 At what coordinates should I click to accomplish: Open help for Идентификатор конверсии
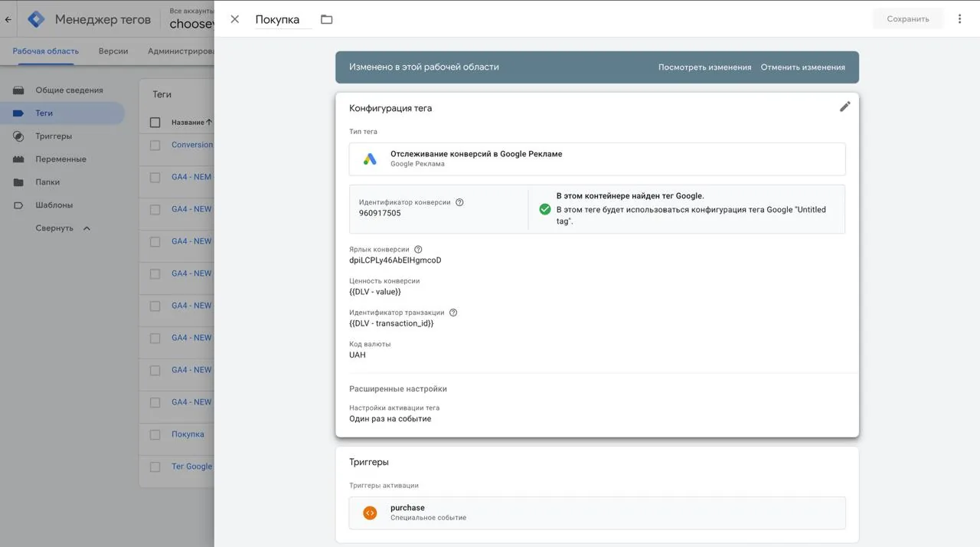coord(459,202)
